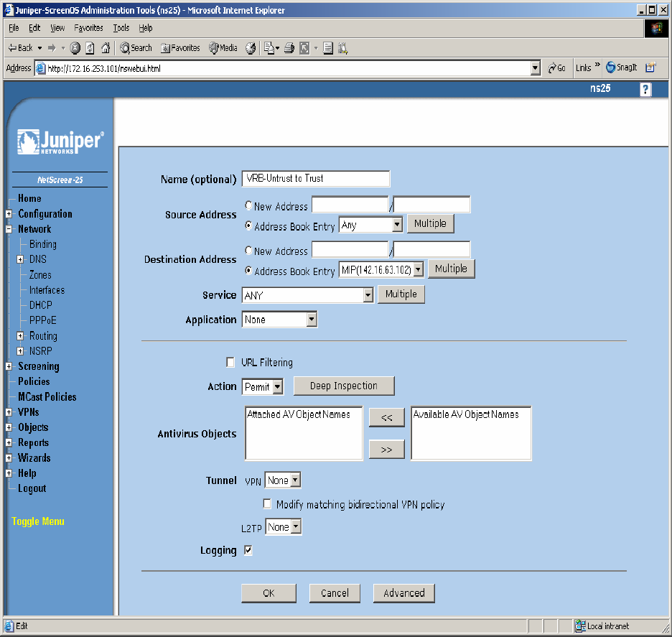Open Policies in the sidebar

pos(34,381)
